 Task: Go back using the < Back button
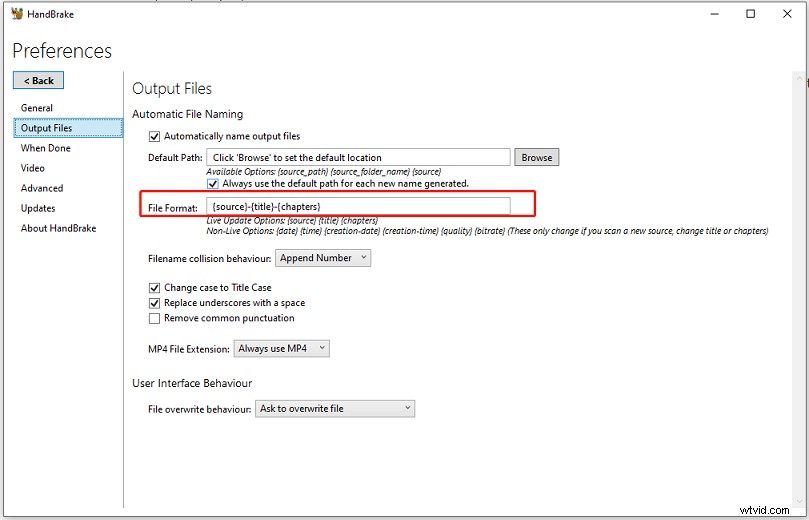tap(39, 80)
